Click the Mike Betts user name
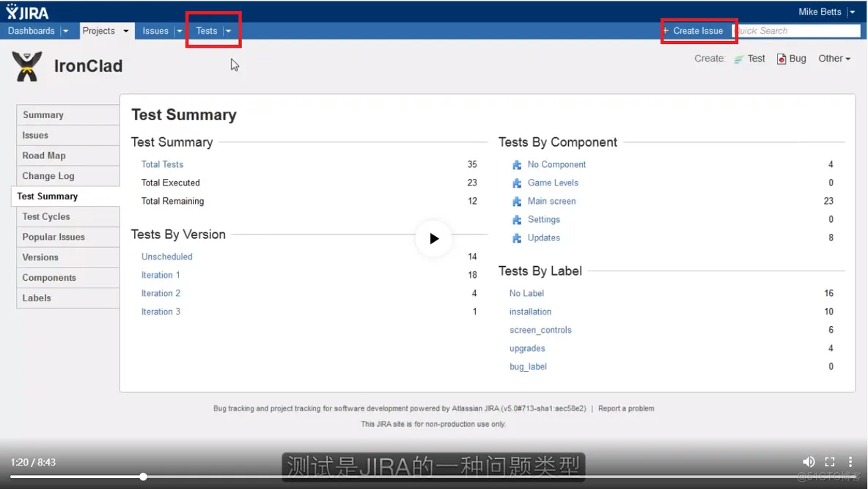Viewport: 868px width, 489px height. point(820,12)
